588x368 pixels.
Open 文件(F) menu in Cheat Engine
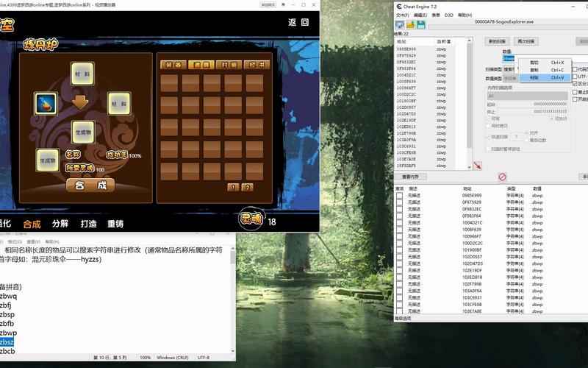pyautogui.click(x=402, y=15)
